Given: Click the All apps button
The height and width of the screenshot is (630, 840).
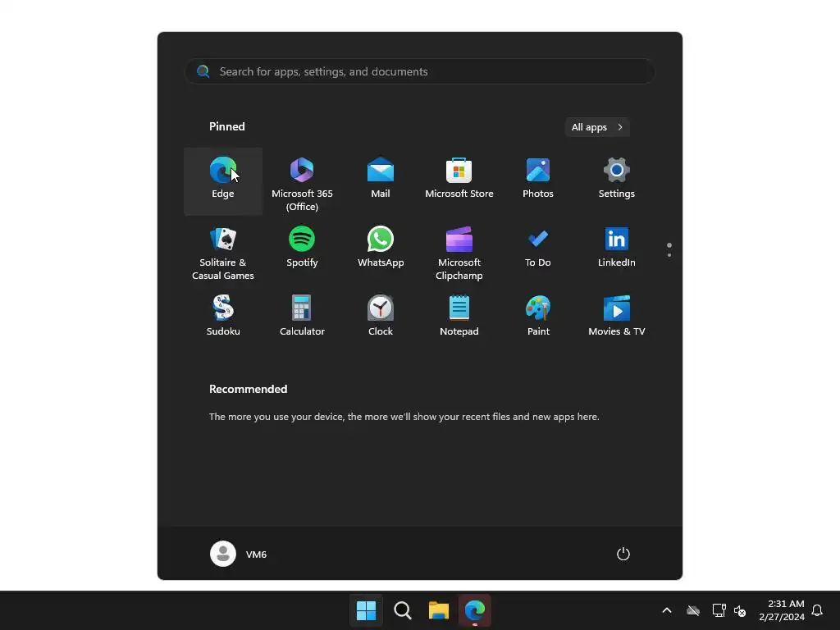Looking at the screenshot, I should 597,127.
